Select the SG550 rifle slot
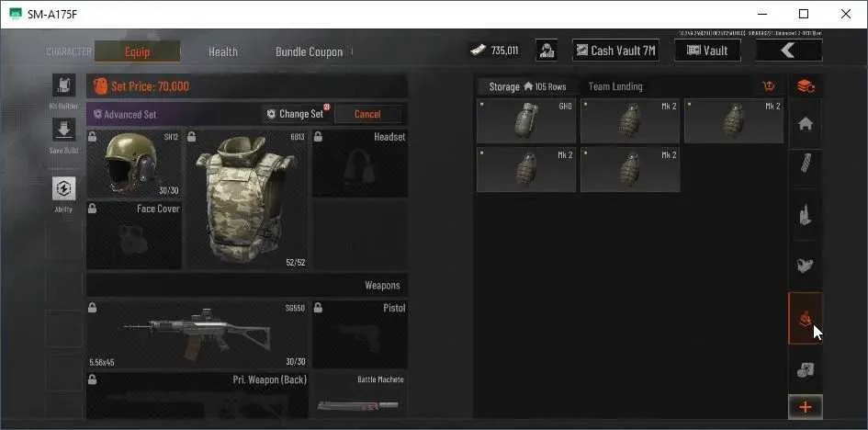This screenshot has width=868, height=430. pos(197,334)
